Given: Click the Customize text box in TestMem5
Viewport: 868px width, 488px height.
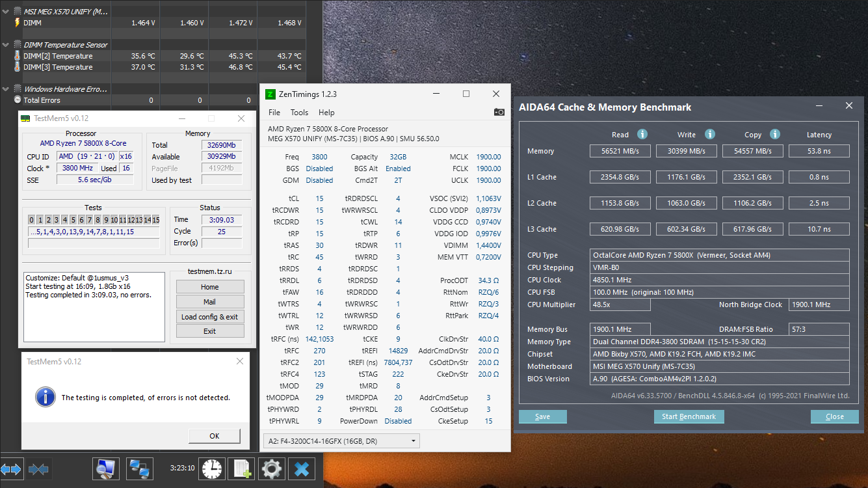Looking at the screenshot, I should [x=94, y=305].
